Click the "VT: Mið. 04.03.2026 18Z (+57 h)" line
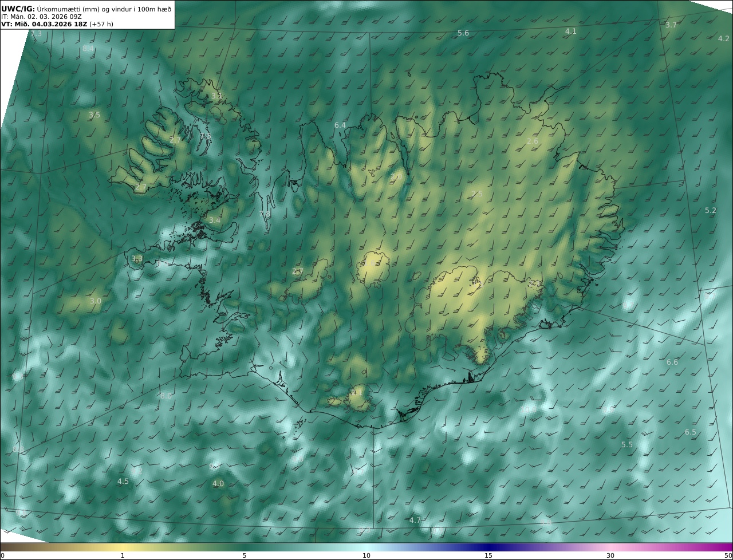 (57, 25)
